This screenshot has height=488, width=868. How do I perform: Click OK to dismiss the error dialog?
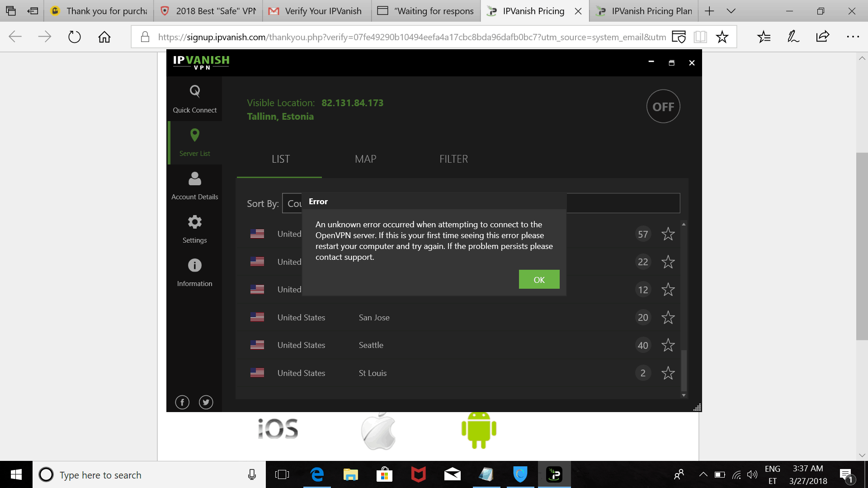pos(538,279)
